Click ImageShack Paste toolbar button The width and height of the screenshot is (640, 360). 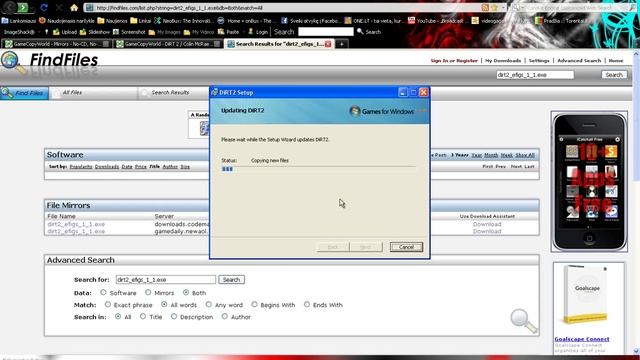pyautogui.click(x=229, y=32)
